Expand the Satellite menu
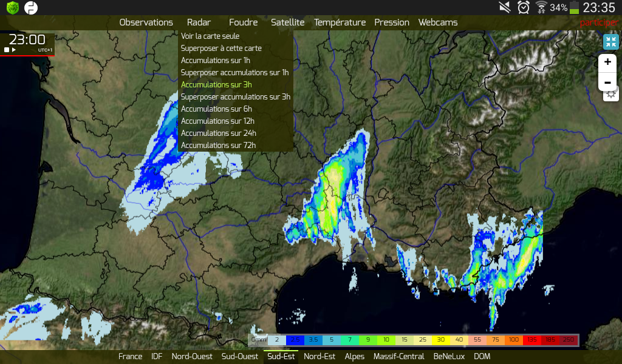Image resolution: width=622 pixels, height=364 pixels. (287, 22)
